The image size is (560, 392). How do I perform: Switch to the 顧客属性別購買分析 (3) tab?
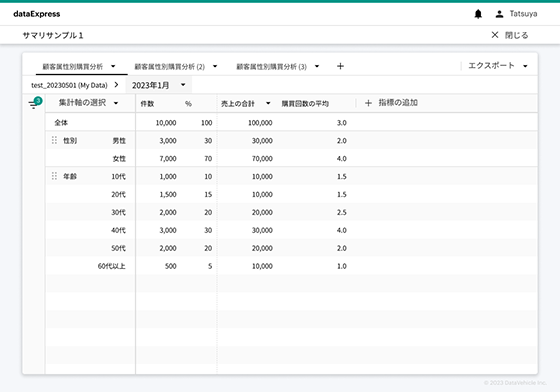tap(271, 66)
